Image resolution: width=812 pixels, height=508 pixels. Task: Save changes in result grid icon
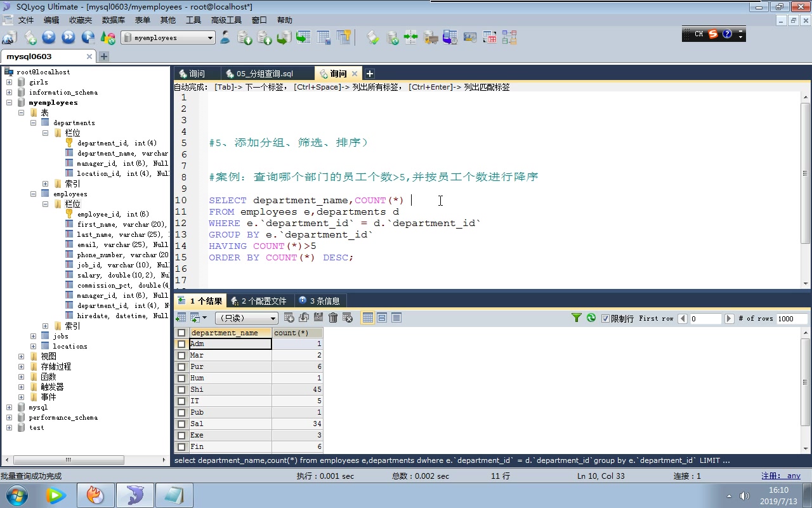tap(318, 317)
